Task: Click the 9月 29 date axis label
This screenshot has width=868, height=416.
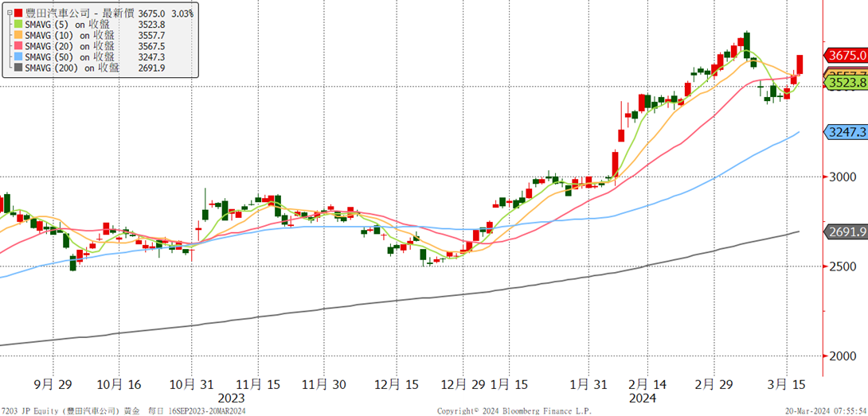Action: pyautogui.click(x=53, y=385)
